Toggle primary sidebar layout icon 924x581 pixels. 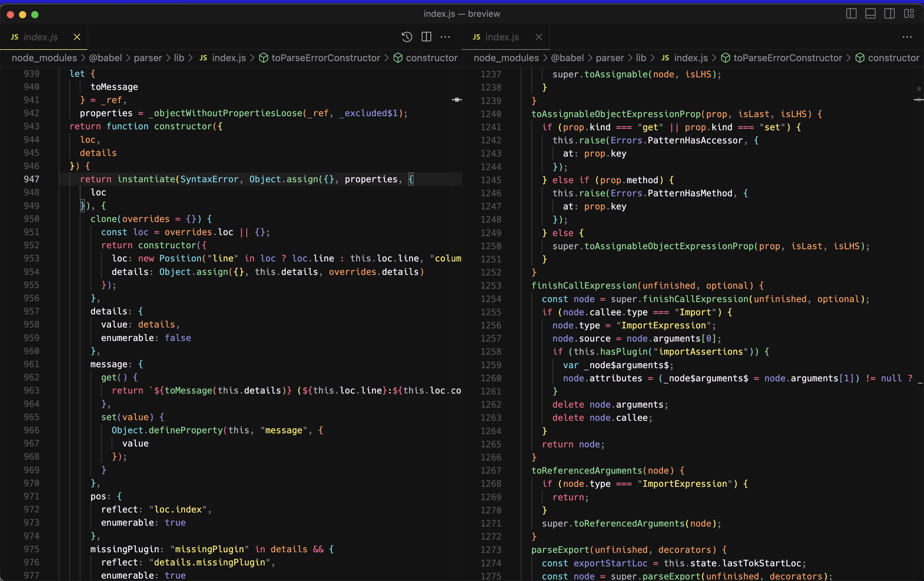click(x=851, y=14)
